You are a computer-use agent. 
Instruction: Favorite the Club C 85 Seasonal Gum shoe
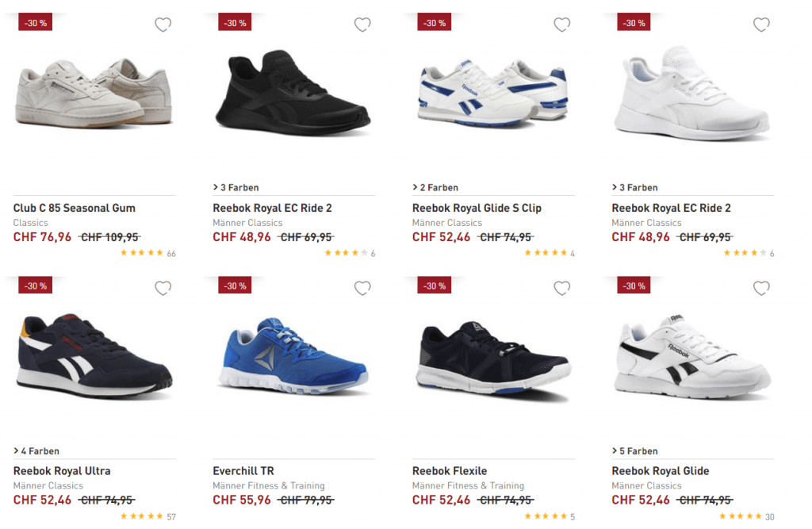pyautogui.click(x=163, y=25)
